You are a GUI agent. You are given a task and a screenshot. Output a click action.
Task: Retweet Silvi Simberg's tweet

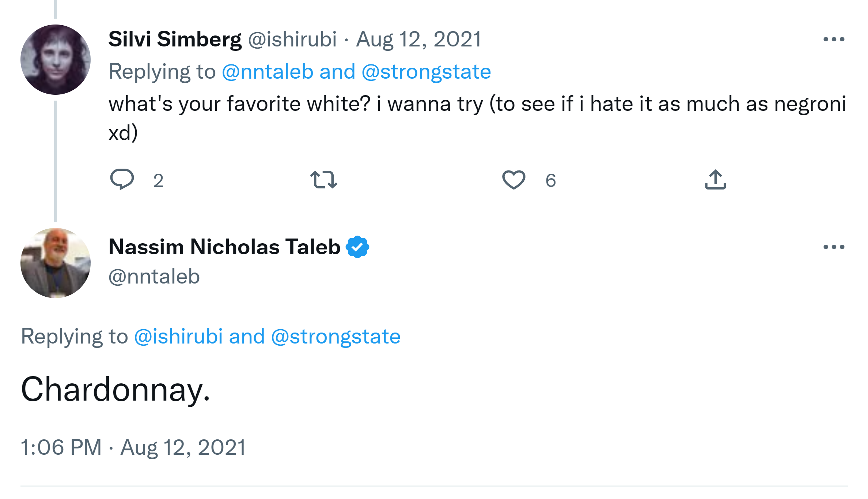coord(323,180)
